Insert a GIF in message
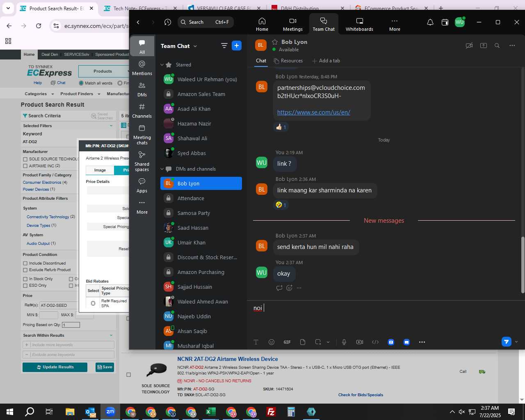This screenshot has height=420, width=525. (x=287, y=342)
